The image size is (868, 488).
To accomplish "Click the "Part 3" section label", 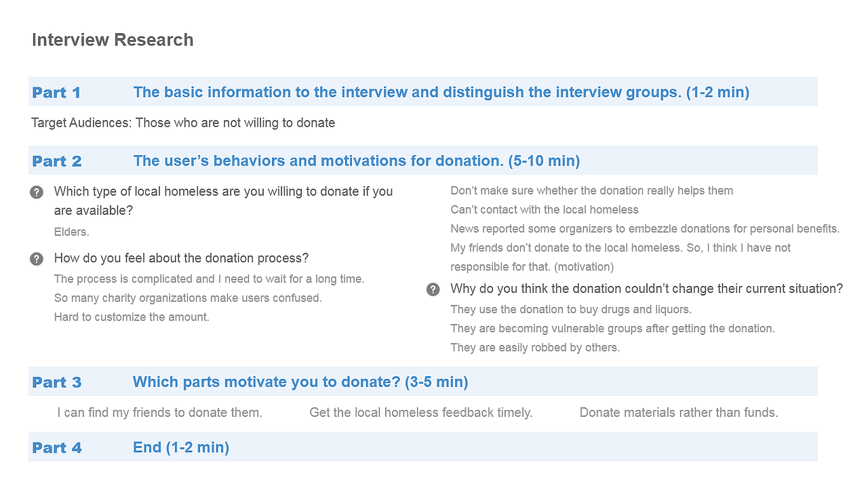I will [57, 382].
